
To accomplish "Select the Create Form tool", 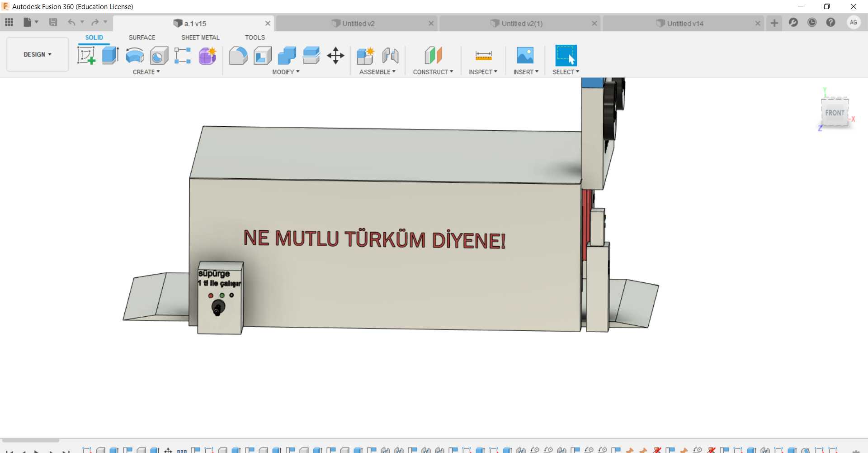I will [208, 56].
